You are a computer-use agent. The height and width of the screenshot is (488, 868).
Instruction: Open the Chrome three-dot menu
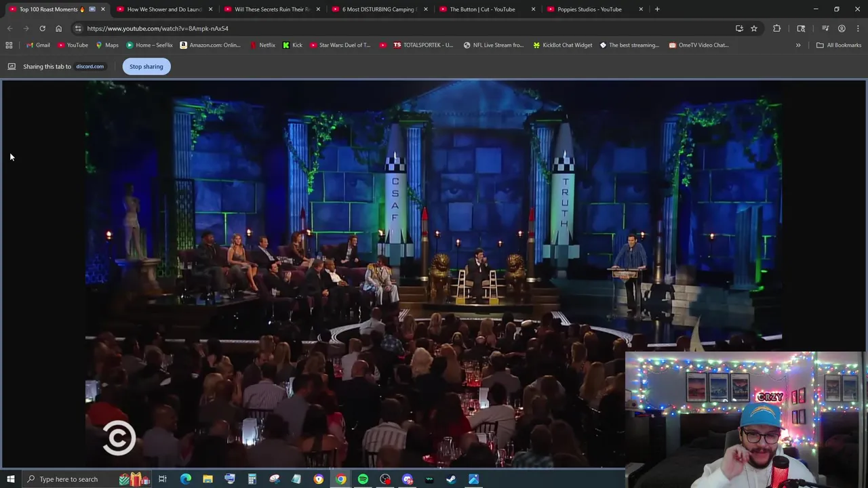tap(858, 28)
